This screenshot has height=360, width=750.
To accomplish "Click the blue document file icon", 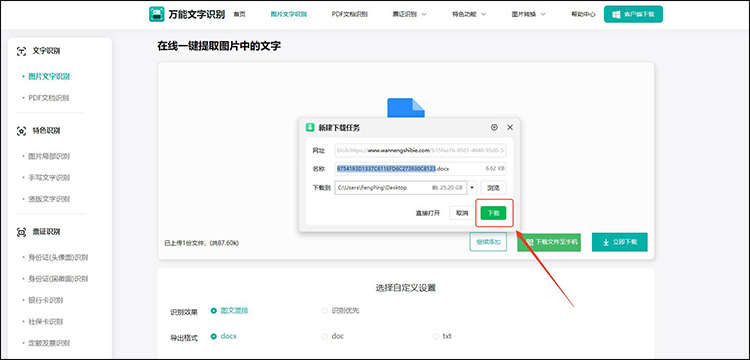I will (x=406, y=108).
